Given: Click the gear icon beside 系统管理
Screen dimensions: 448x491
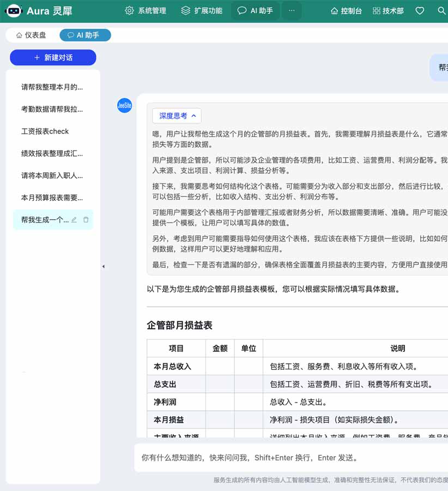Looking at the screenshot, I should (129, 11).
